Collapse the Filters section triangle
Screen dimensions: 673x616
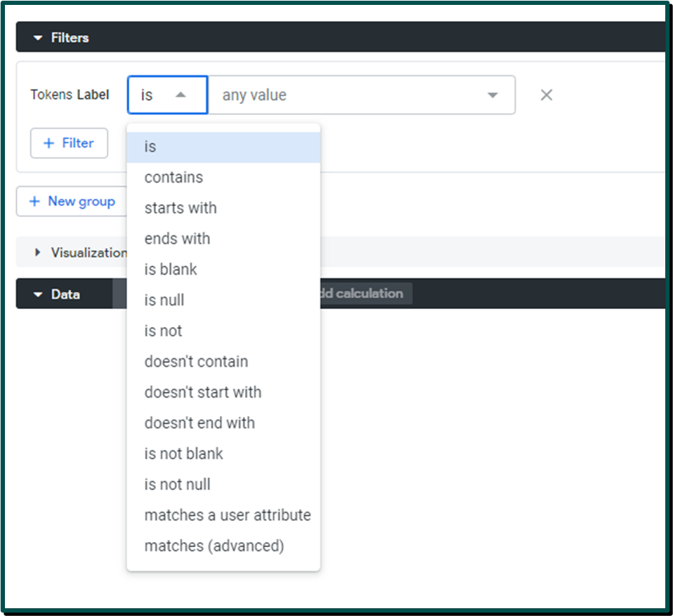tap(37, 38)
